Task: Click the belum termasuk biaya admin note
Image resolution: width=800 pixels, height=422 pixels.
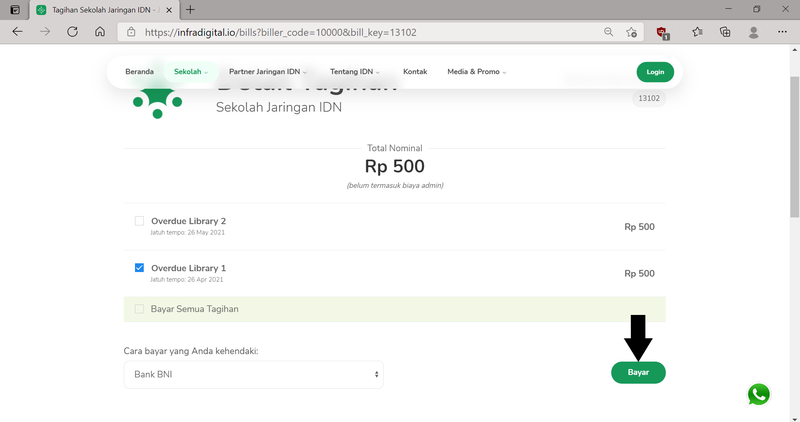Action: pos(395,185)
